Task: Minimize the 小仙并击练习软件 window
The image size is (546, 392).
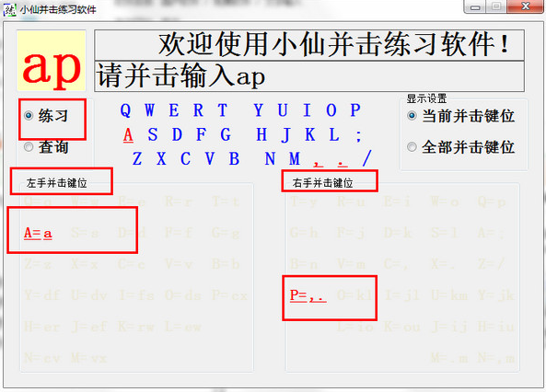Action: coord(475,6)
